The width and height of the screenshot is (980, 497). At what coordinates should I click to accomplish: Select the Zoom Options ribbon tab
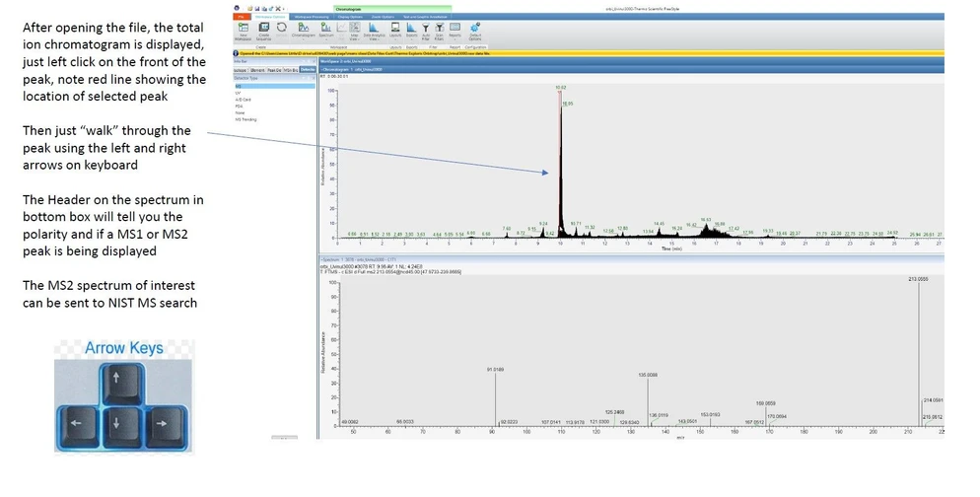coord(383,17)
